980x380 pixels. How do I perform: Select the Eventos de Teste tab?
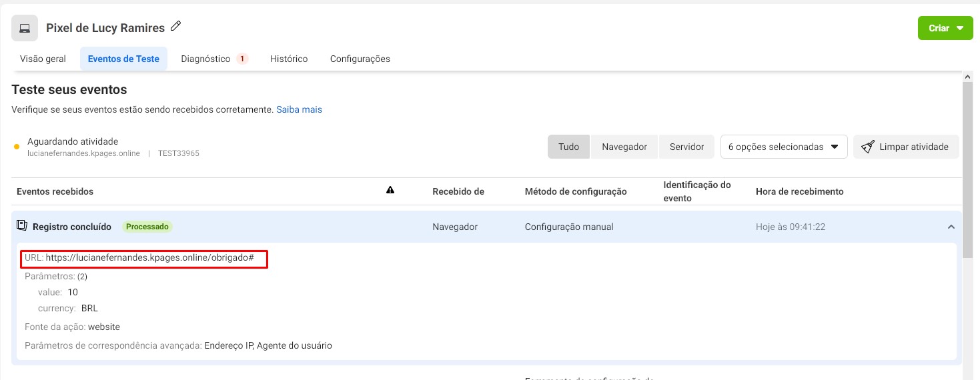[123, 59]
